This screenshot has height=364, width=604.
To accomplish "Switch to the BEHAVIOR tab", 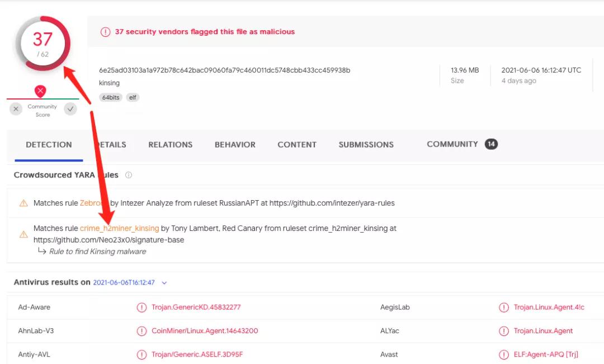I will point(235,145).
